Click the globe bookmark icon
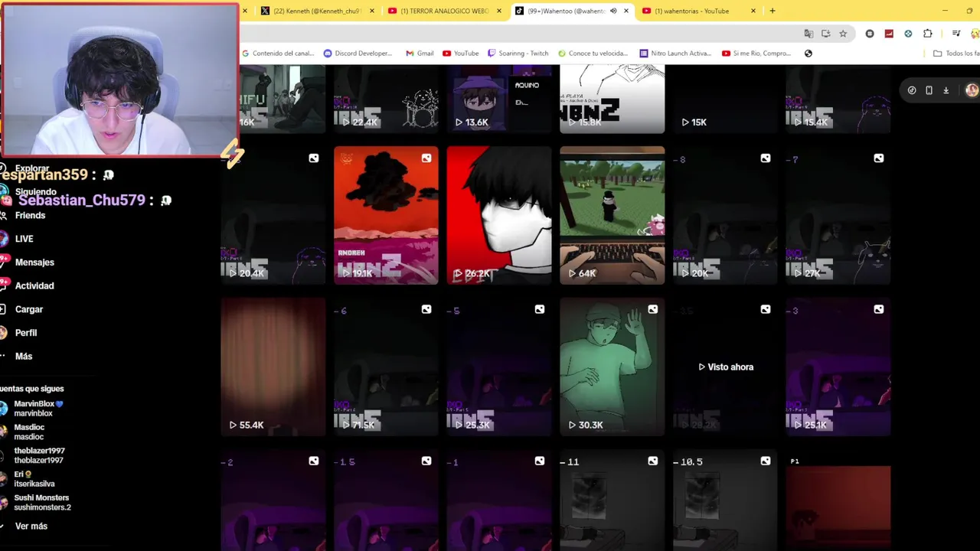 pos(808,54)
